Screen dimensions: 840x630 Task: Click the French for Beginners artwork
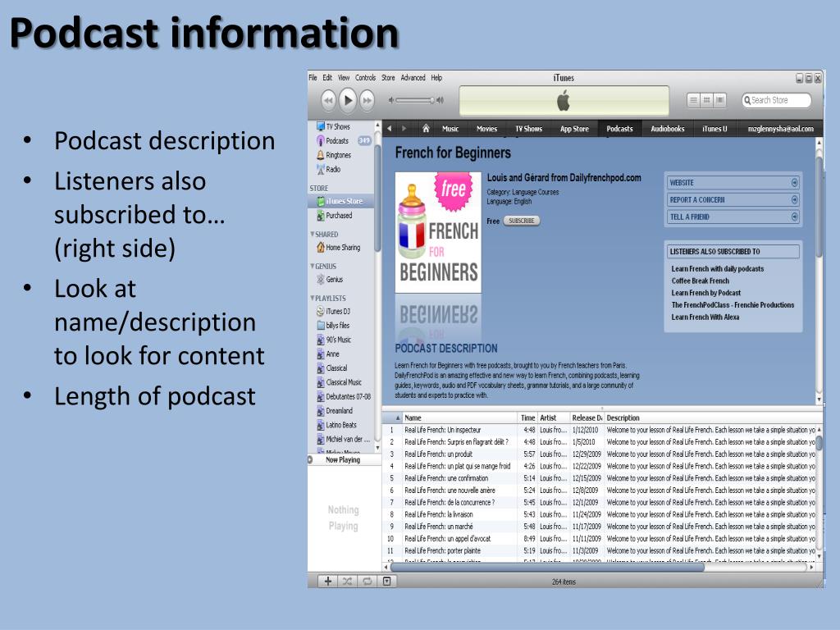438,232
